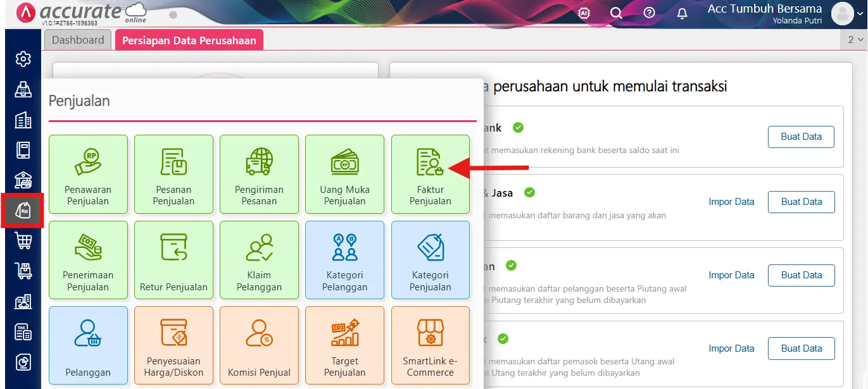868x389 pixels.
Task: Open Uang Muka Penjualan
Action: [344, 174]
